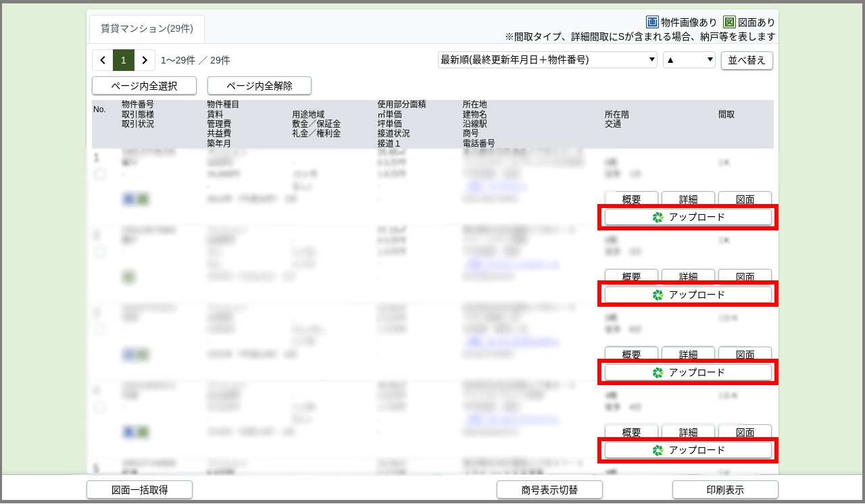Image resolution: width=865 pixels, height=504 pixels.
Task: Click the 図面一括取得 batch download button
Action: point(139,489)
